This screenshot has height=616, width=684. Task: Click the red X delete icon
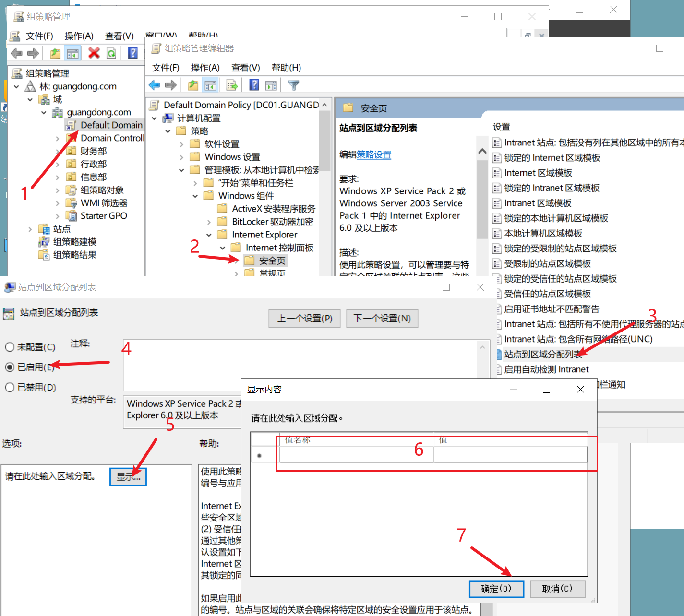pos(94,53)
